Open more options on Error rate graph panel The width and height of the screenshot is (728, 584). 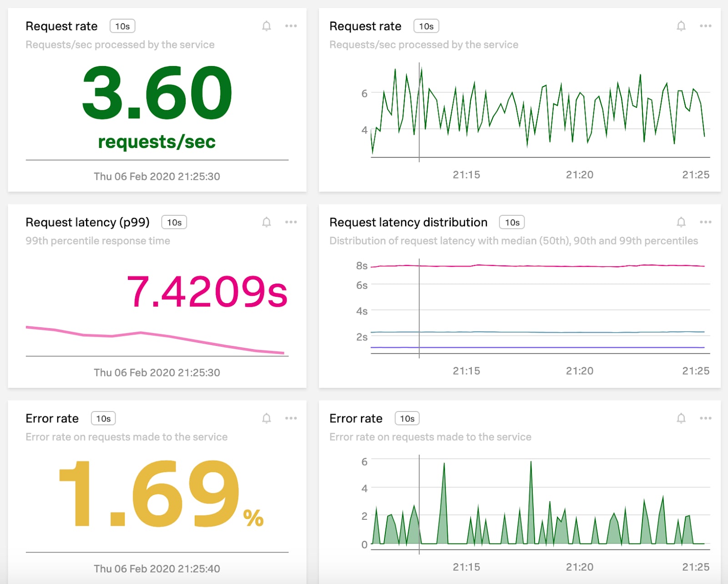pos(706,418)
